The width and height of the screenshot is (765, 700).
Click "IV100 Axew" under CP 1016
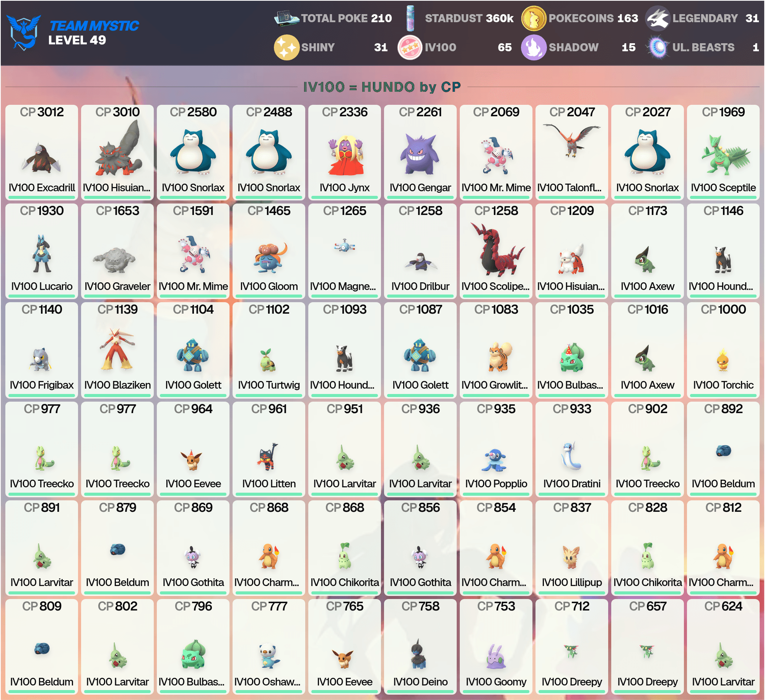pyautogui.click(x=648, y=385)
